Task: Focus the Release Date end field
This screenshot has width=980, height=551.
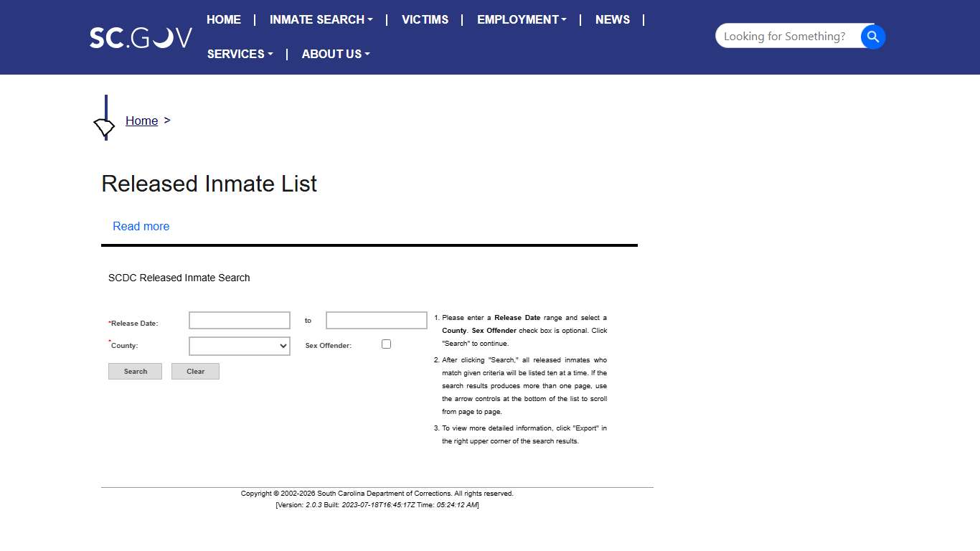Action: (x=376, y=321)
